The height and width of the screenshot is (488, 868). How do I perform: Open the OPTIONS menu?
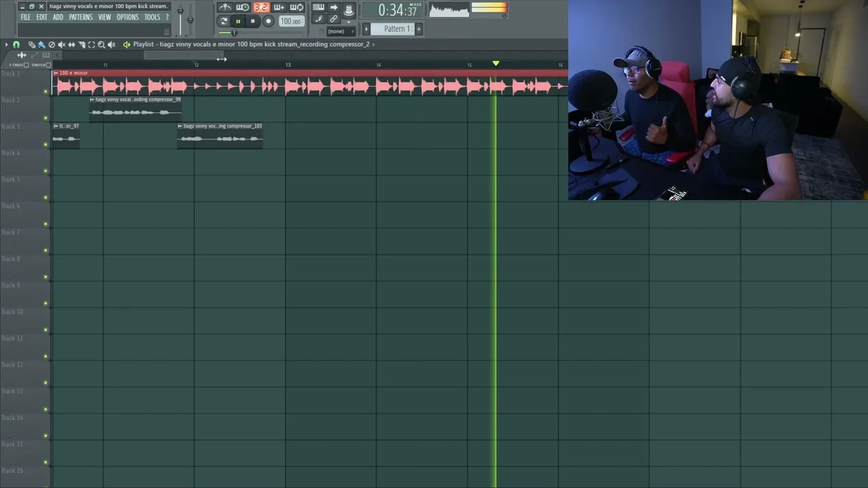click(x=127, y=17)
